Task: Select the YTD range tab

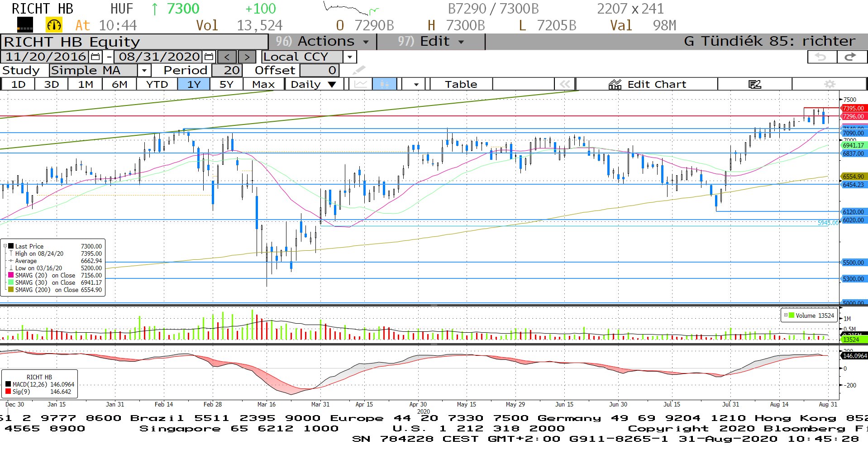Action: coord(157,84)
